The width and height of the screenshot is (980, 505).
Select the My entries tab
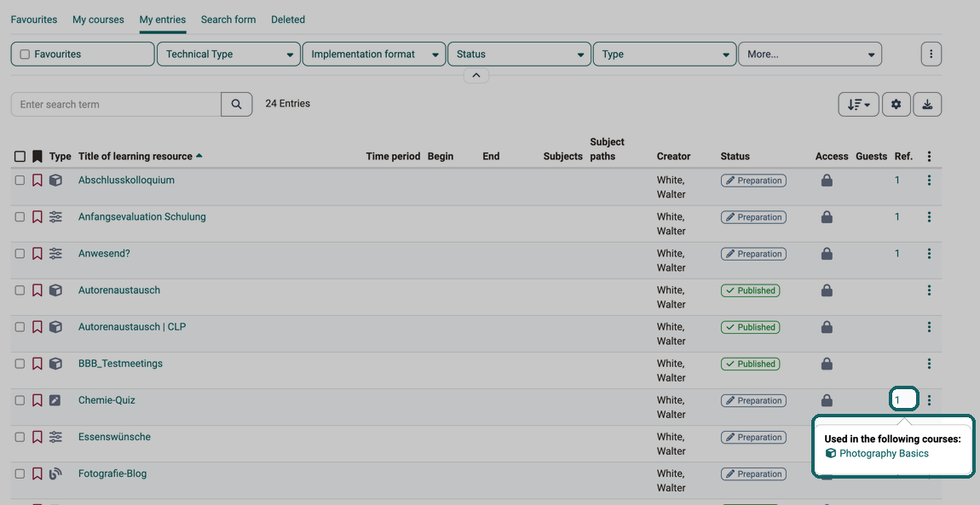163,20
